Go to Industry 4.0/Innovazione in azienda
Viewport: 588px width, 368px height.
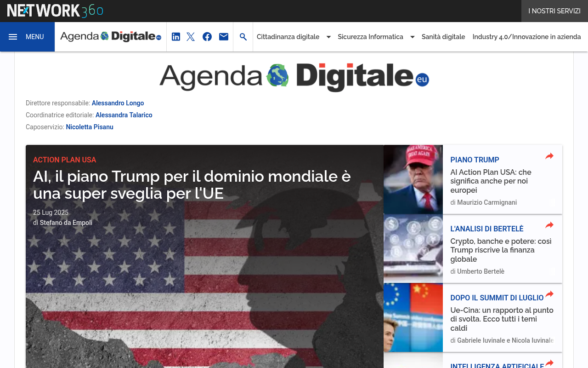[x=526, y=37]
